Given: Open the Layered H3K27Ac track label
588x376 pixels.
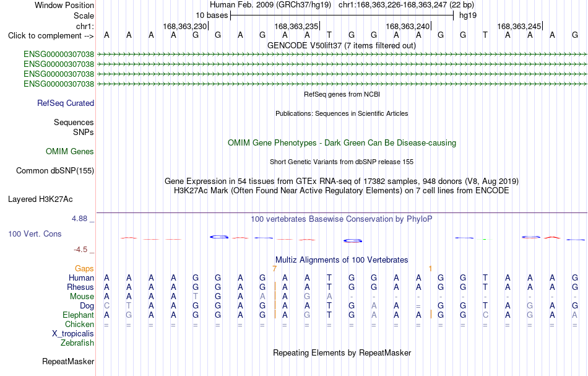Looking at the screenshot, I should point(40,199).
